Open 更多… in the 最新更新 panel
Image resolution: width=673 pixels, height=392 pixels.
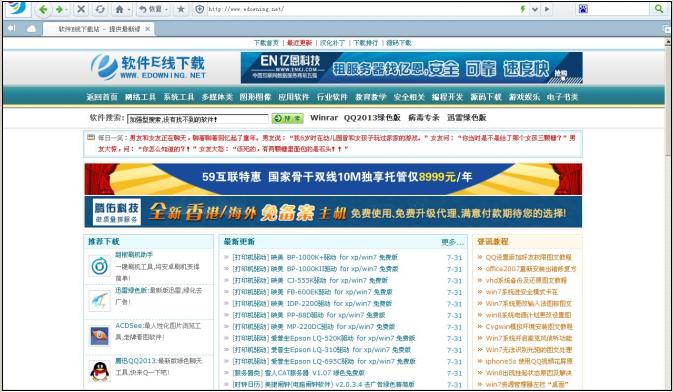pos(452,242)
